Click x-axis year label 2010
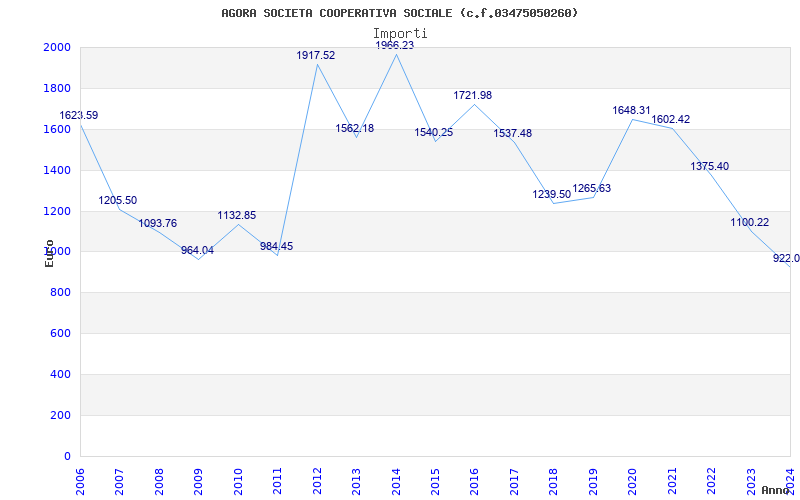 tap(238, 482)
